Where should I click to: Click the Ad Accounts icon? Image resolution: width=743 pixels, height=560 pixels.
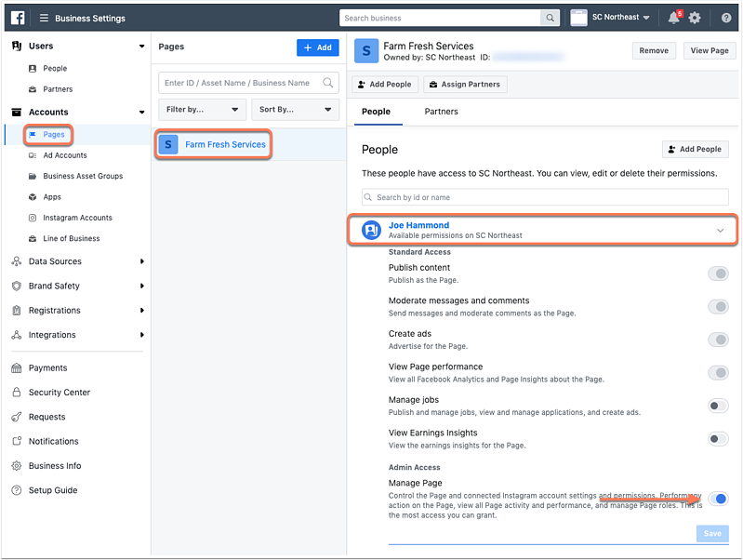33,155
